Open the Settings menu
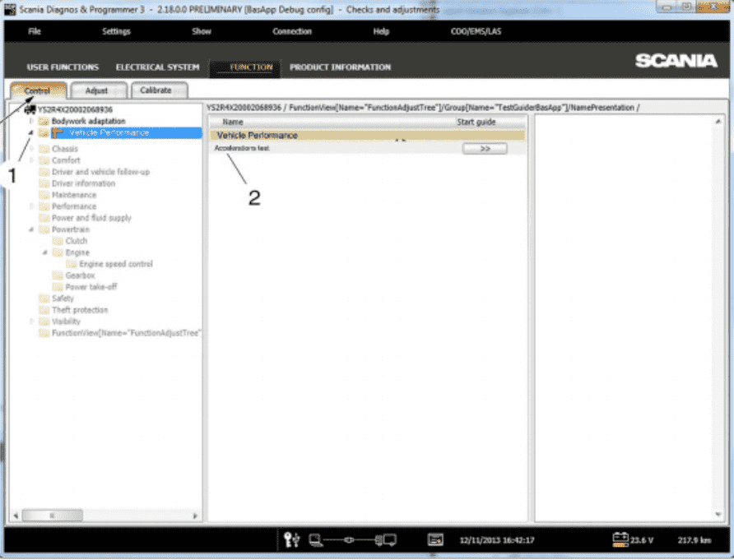The height and width of the screenshot is (560, 734). click(x=116, y=31)
